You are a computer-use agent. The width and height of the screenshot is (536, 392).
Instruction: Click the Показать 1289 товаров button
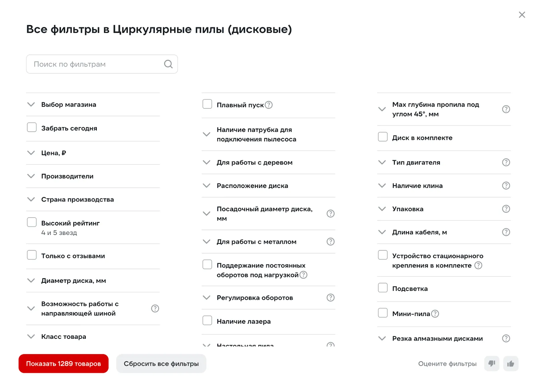coord(63,364)
